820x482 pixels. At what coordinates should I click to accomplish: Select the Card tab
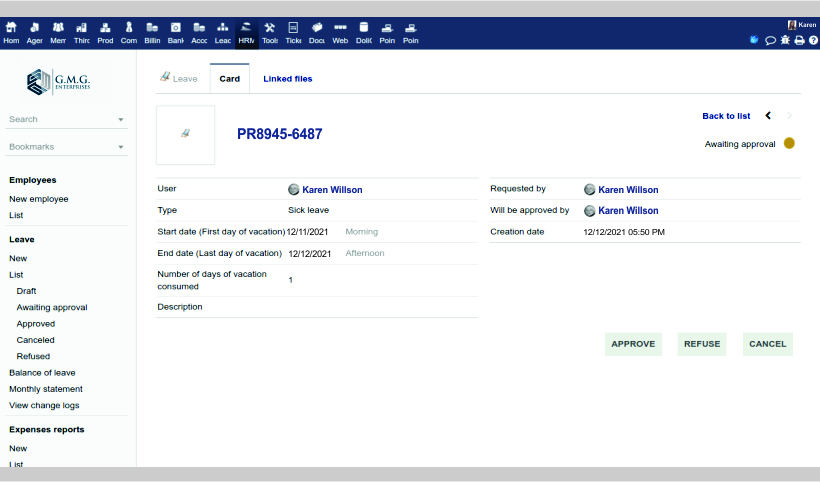229,79
